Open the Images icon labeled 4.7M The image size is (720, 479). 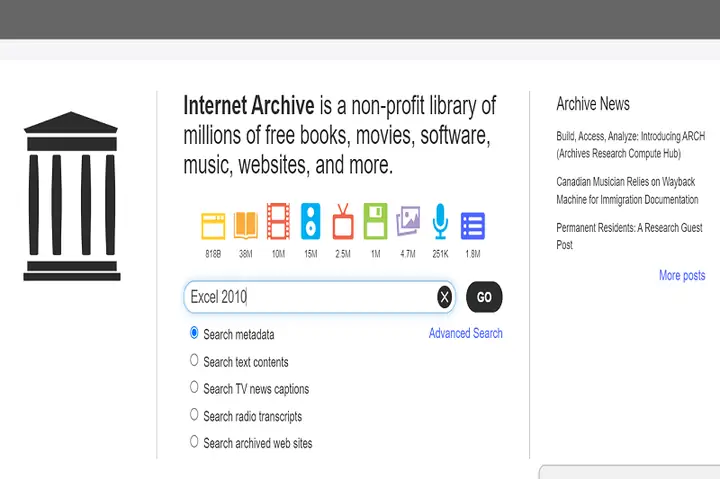408,221
